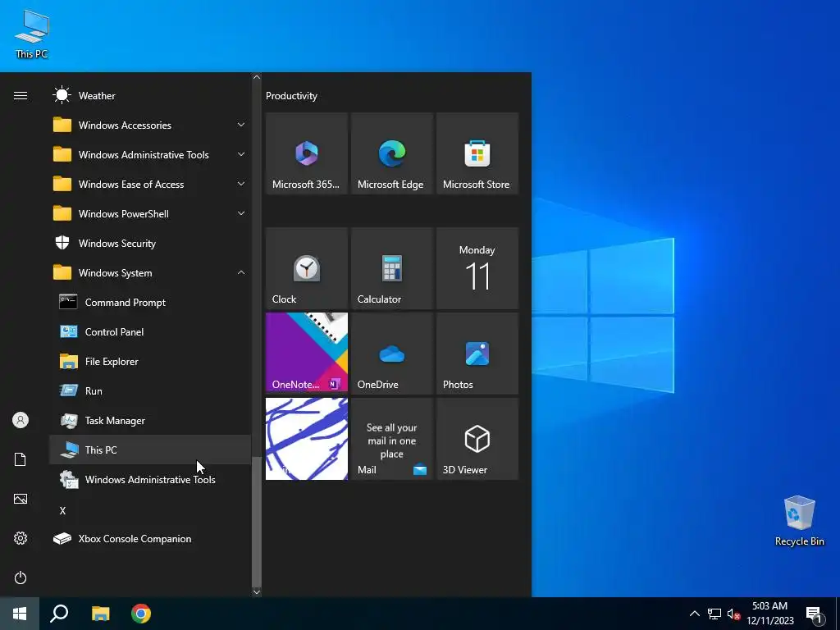Viewport: 840px width, 630px height.
Task: Open the blue scribble drawing tile
Action: pos(307,439)
